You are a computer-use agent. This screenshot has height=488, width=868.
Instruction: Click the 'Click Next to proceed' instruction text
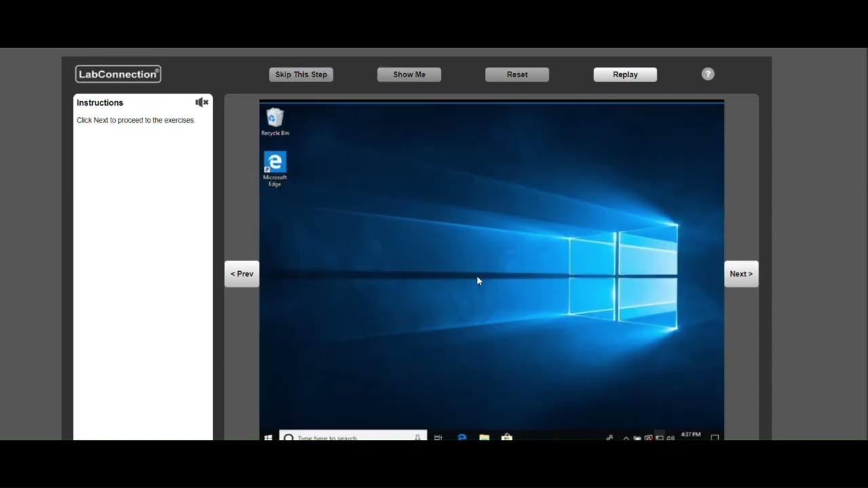click(136, 120)
